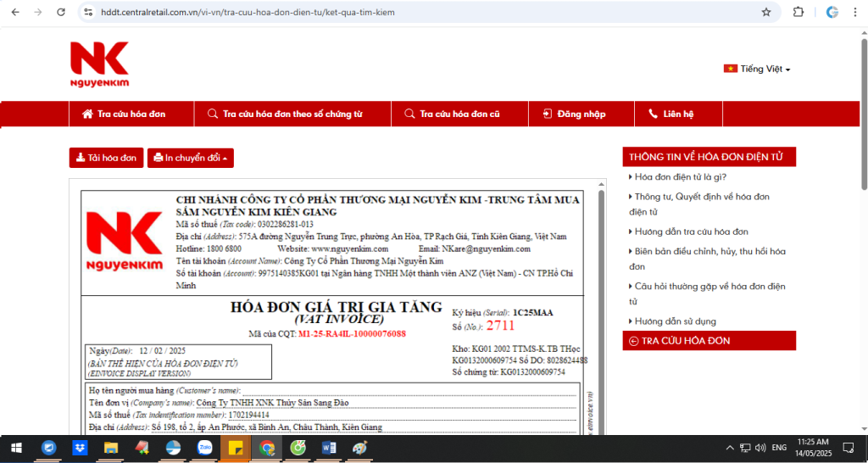Image resolution: width=868 pixels, height=463 pixels.
Task: Open the Windows Start menu
Action: coord(15,448)
